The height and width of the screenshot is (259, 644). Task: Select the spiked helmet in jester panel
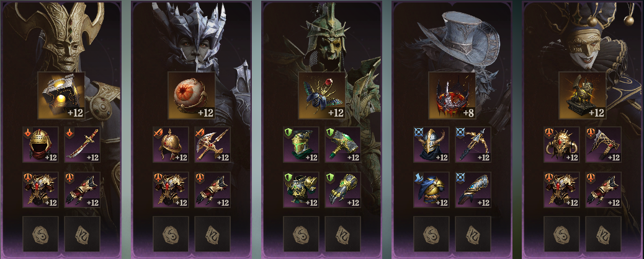tap(561, 144)
